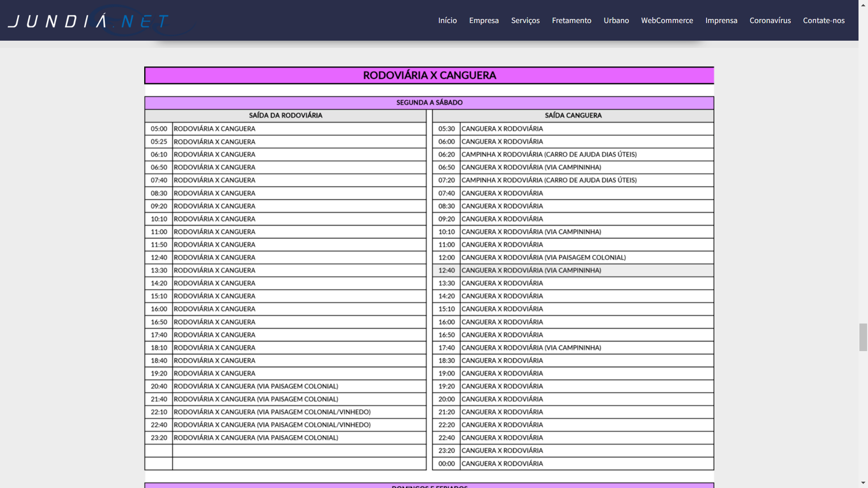
Task: Go to the Fretamento page
Action: pos(571,20)
